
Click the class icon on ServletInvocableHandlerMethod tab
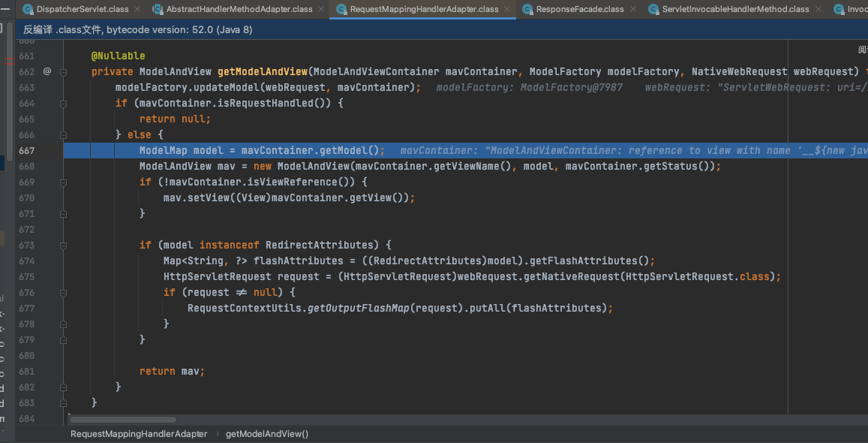(x=653, y=9)
